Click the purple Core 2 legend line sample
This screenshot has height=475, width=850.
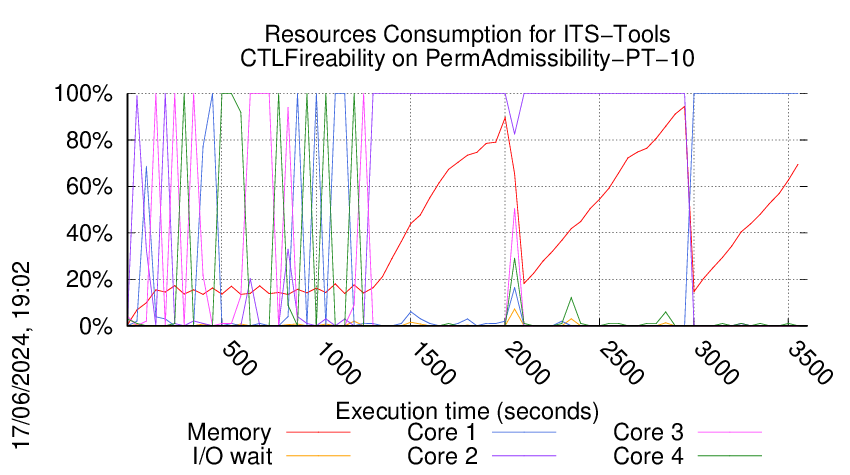(x=524, y=456)
